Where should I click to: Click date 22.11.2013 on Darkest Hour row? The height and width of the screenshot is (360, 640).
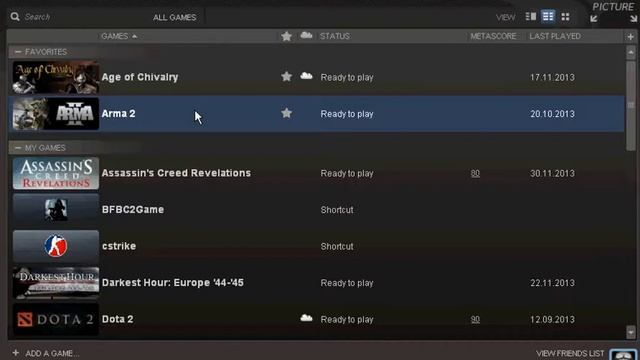pos(552,283)
